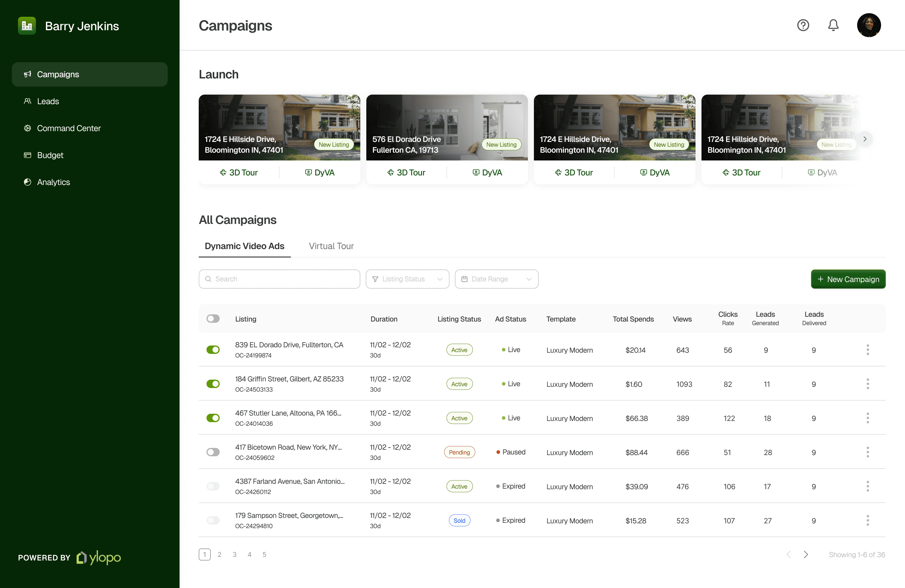Open Analytics in the sidebar
The image size is (905, 588).
[x=53, y=182]
